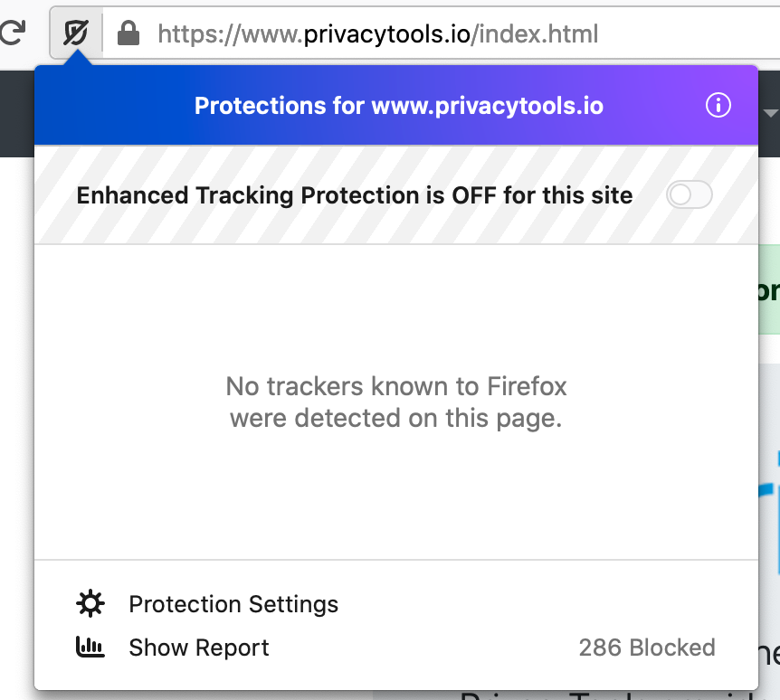
Task: Open the crossed-out shield tracking protection icon
Action: pyautogui.click(x=75, y=34)
